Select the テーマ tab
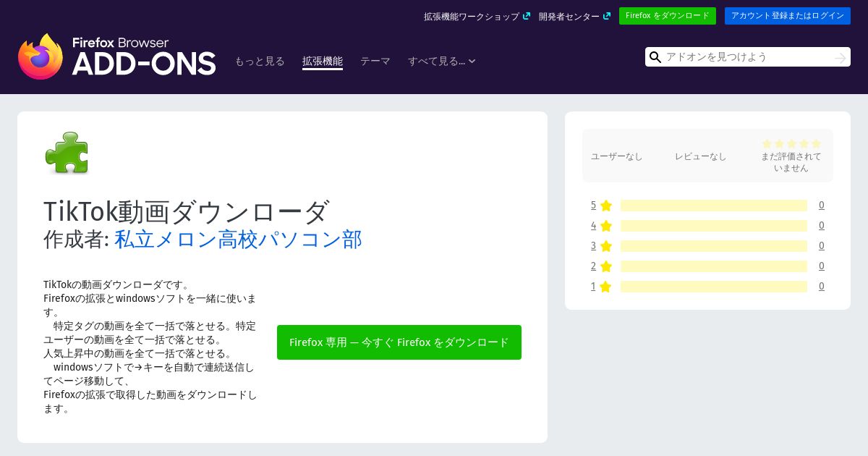Image resolution: width=868 pixels, height=456 pixels. pos(375,62)
